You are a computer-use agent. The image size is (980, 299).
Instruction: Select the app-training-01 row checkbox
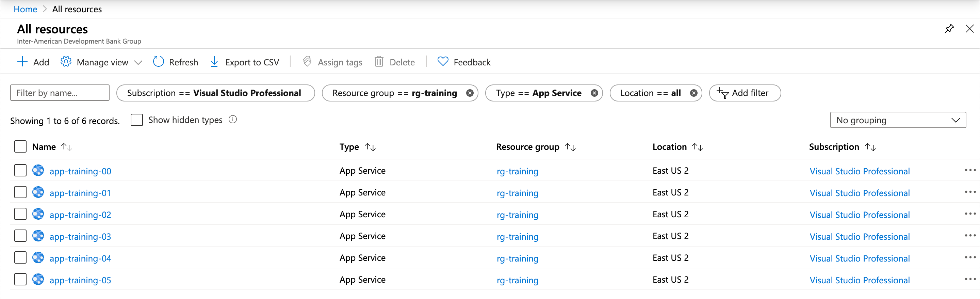(x=20, y=192)
